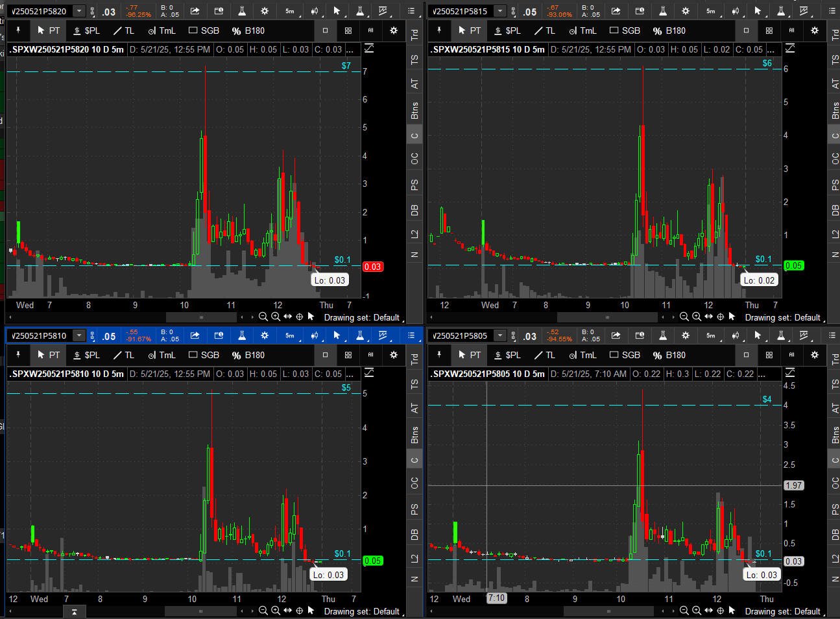Open the L2 side tab beside P5810 chart
Screen dimensions: 840x619
point(414,558)
